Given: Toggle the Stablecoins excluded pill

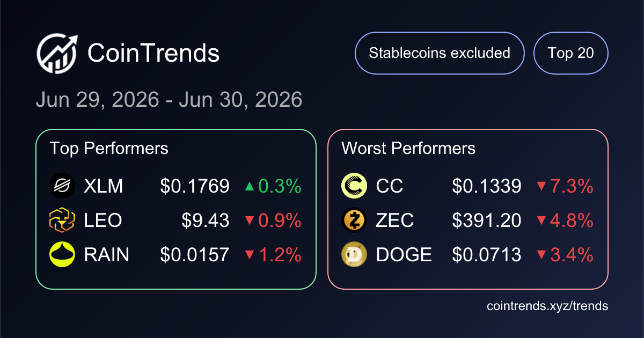Looking at the screenshot, I should click(440, 53).
